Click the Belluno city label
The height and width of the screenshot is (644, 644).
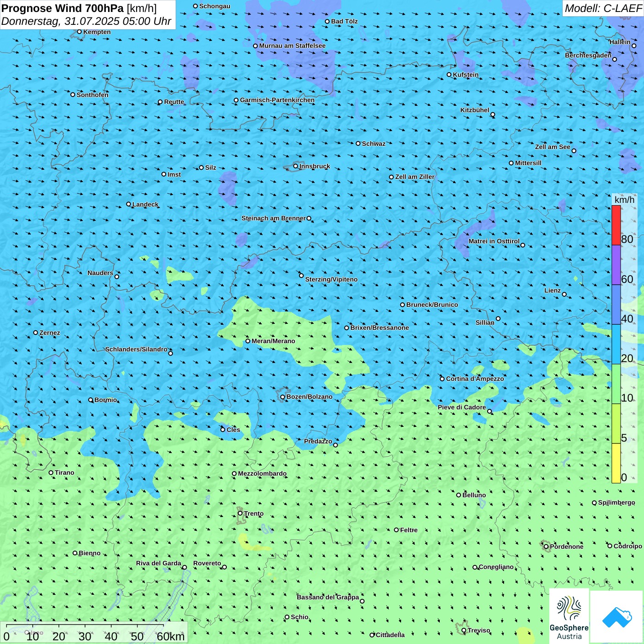tap(474, 495)
